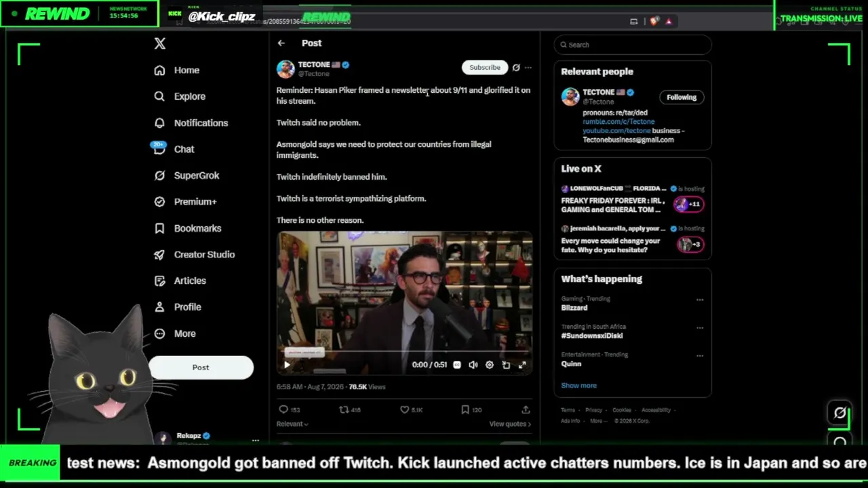Share the post using the share icon
Viewport: 868px width, 488px height.
click(x=526, y=409)
